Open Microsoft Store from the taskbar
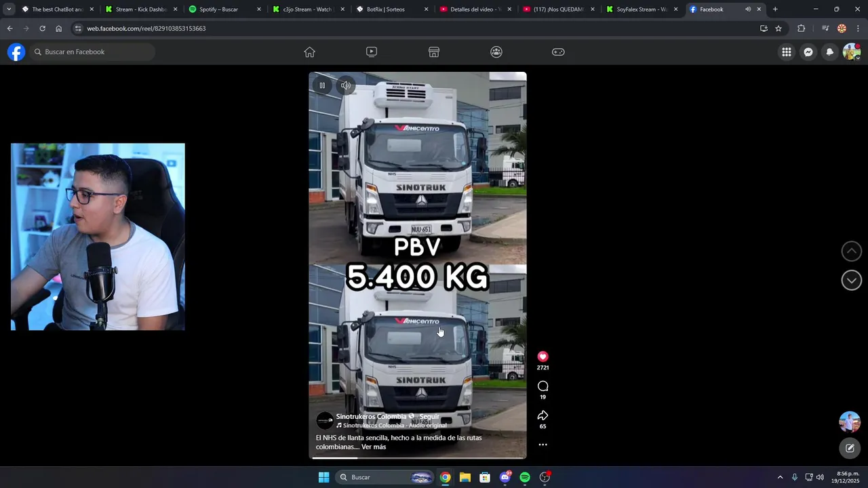Image resolution: width=868 pixels, height=488 pixels. (x=485, y=477)
